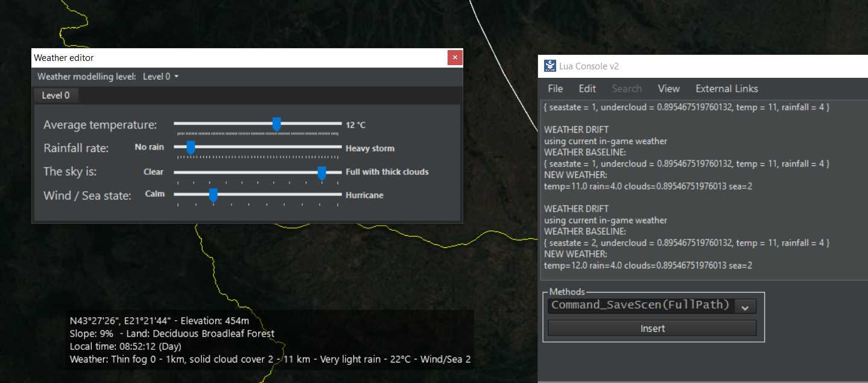868x383 pixels.
Task: Click the '12 °C' temperature value
Action: click(x=356, y=125)
